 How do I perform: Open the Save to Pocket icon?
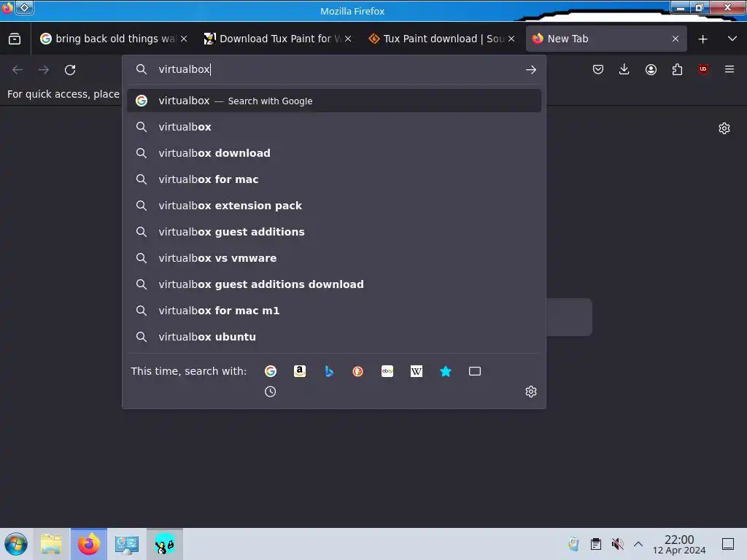coord(598,69)
